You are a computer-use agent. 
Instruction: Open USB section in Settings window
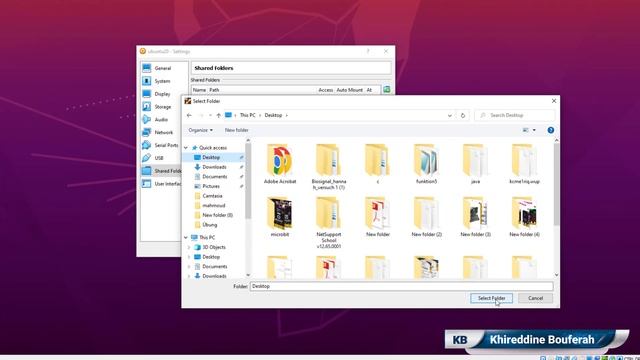point(159,158)
